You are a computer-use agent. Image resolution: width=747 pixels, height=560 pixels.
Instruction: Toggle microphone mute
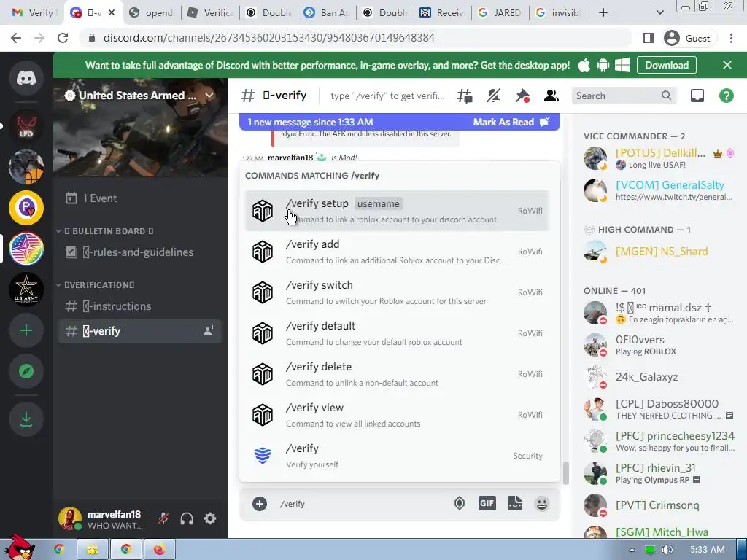[x=163, y=518]
